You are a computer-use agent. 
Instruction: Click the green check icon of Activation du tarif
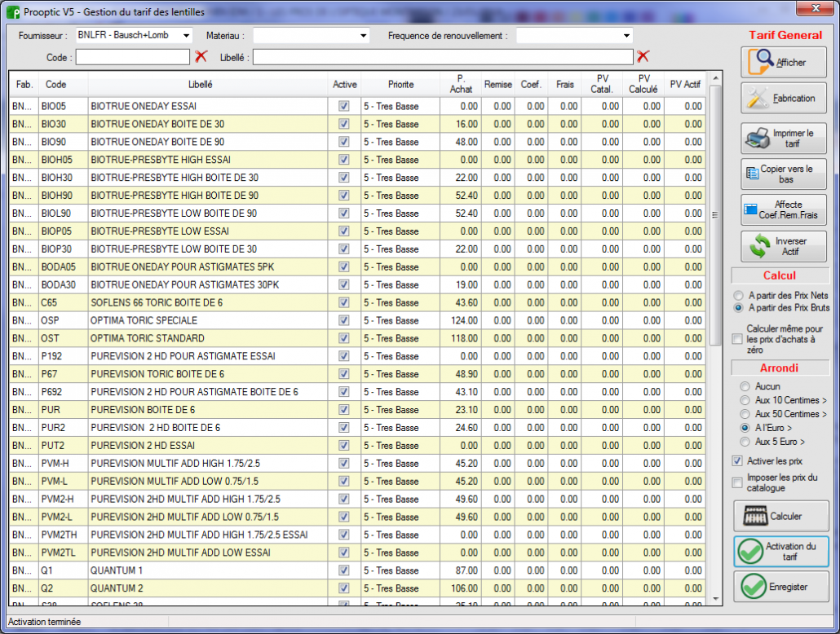pos(750,552)
